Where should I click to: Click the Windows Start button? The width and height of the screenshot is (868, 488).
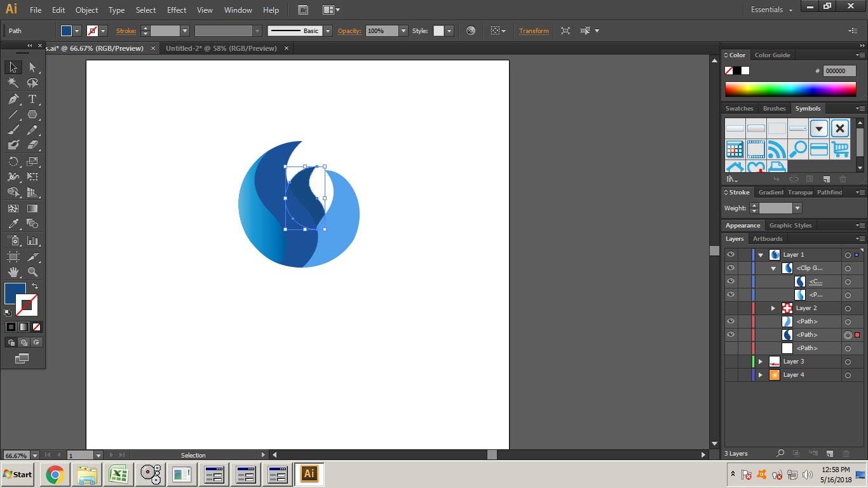pos(18,474)
